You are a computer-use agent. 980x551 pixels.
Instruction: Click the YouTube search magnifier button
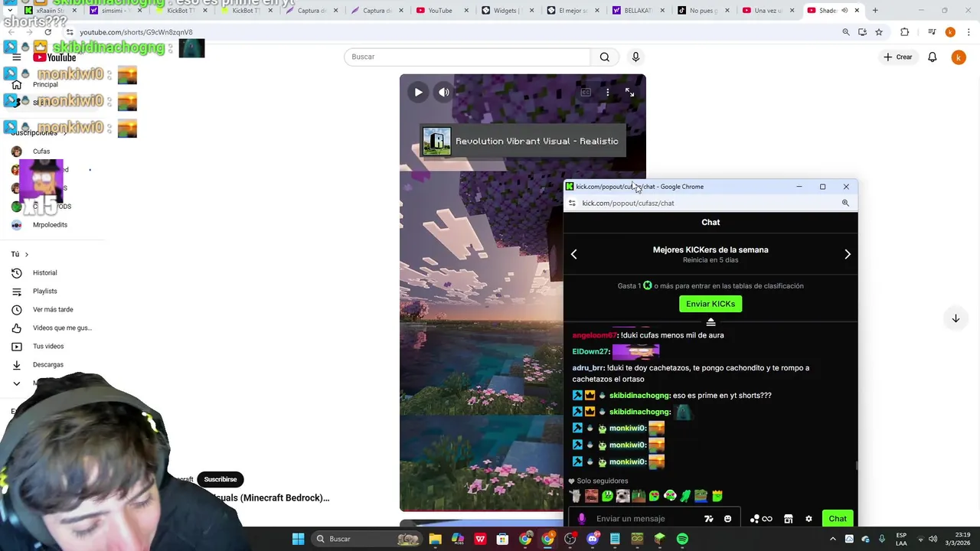(x=605, y=57)
